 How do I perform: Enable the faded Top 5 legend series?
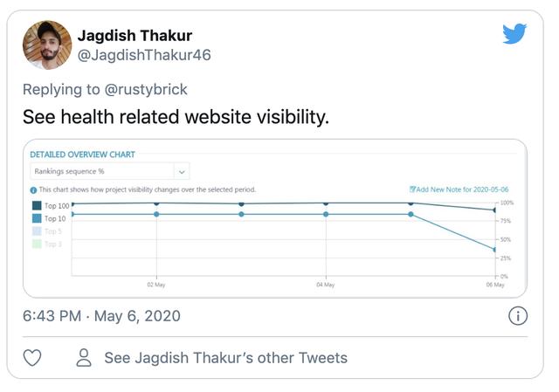(x=47, y=231)
